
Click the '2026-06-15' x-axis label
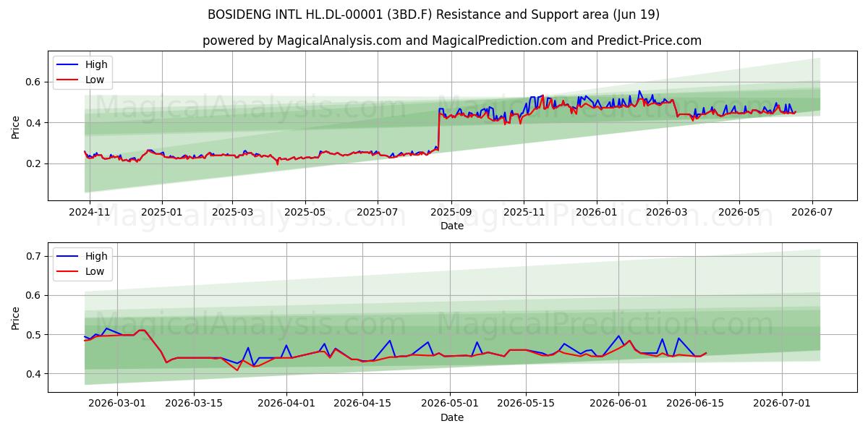tap(696, 404)
